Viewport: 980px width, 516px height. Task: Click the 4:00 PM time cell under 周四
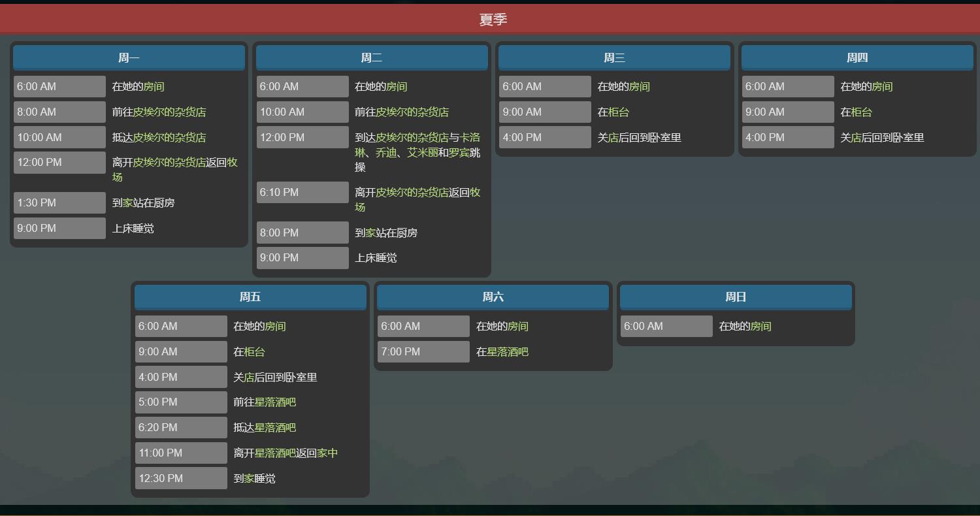(x=788, y=137)
